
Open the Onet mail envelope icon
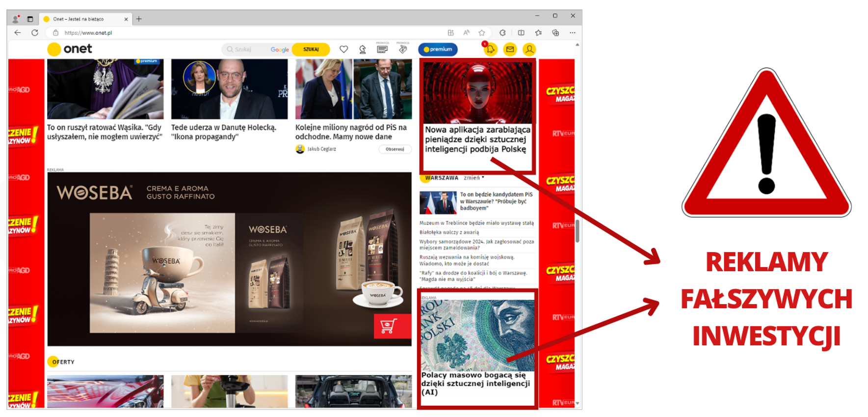[510, 50]
